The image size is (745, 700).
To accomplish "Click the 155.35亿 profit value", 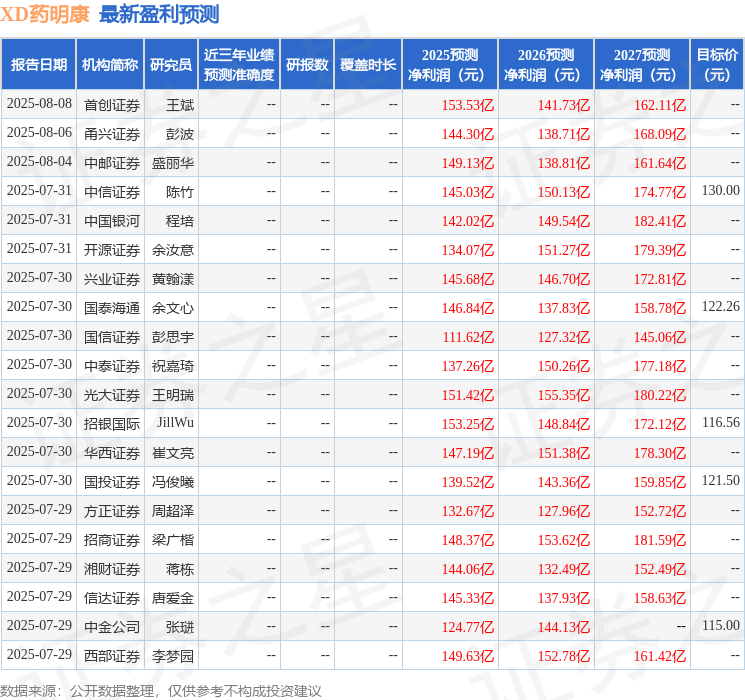I will 564,395.
